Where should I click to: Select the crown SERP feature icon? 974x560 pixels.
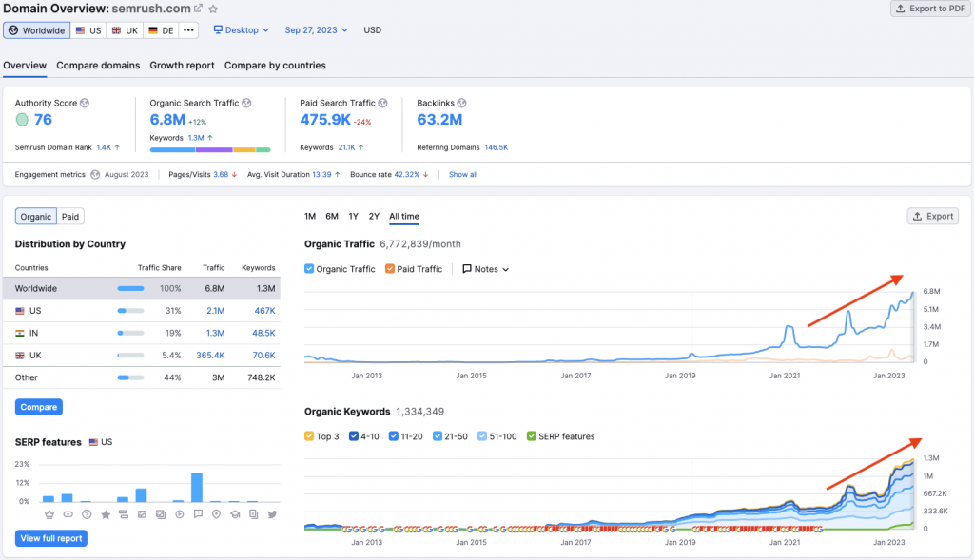49,514
